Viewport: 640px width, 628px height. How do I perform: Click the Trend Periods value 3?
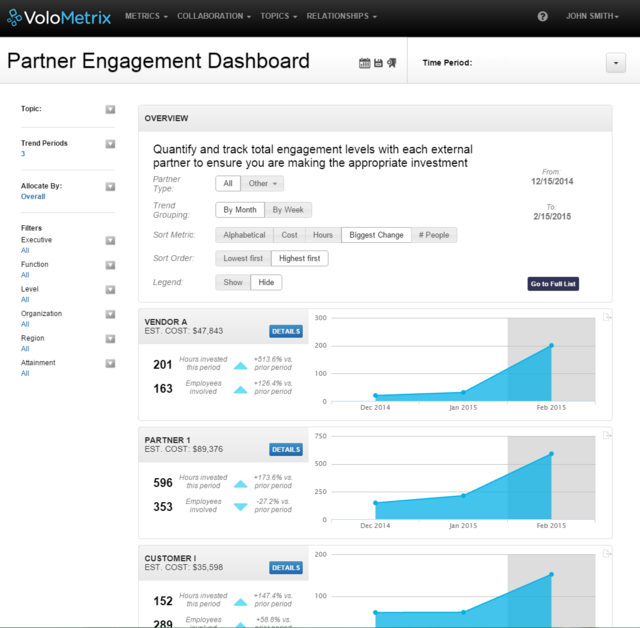pos(23,154)
